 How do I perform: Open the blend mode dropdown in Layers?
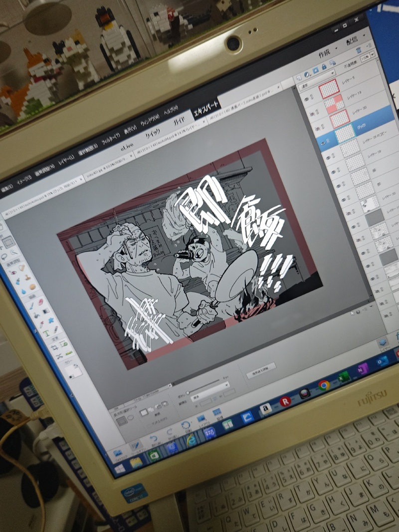[x=317, y=79]
